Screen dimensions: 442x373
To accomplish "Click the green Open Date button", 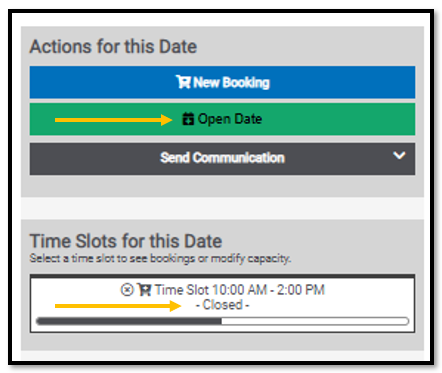I will click(x=222, y=119).
